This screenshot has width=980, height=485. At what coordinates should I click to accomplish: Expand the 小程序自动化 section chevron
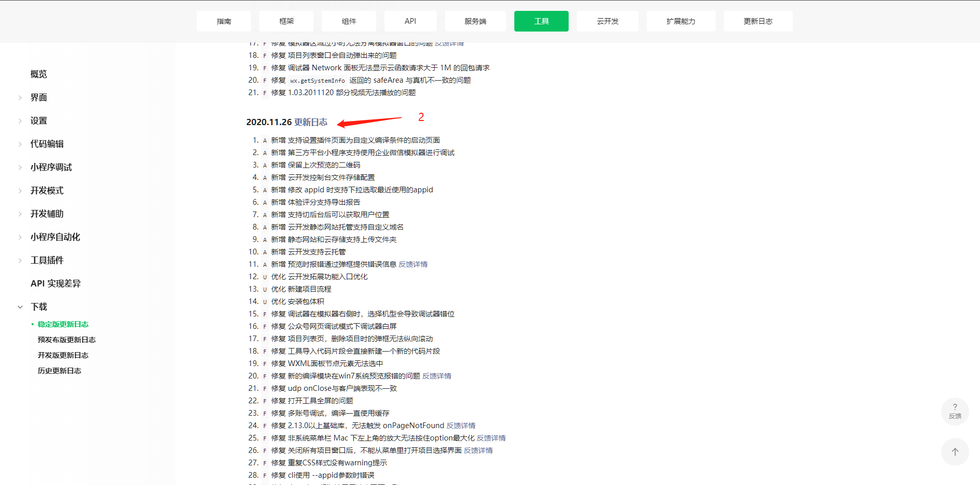point(20,237)
